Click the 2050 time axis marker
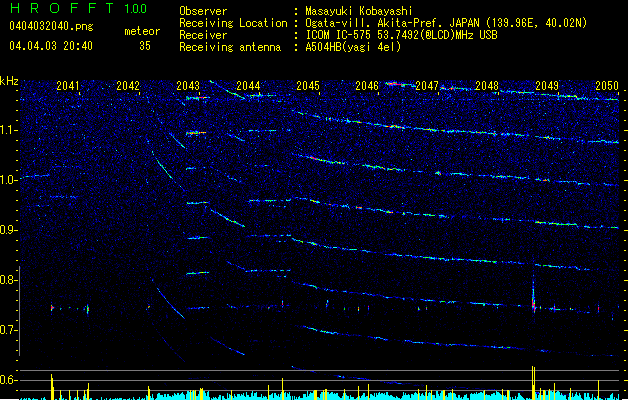The height and width of the screenshot is (400, 629). 607,86
